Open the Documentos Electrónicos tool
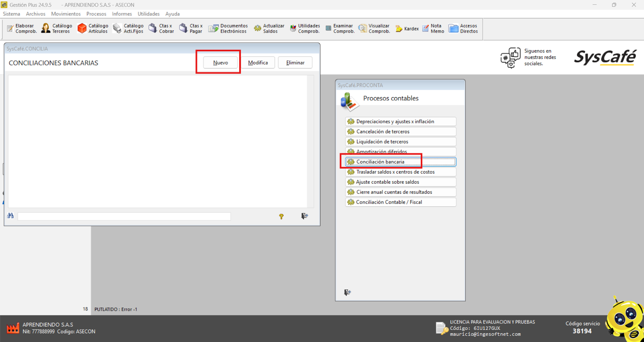 click(x=228, y=29)
